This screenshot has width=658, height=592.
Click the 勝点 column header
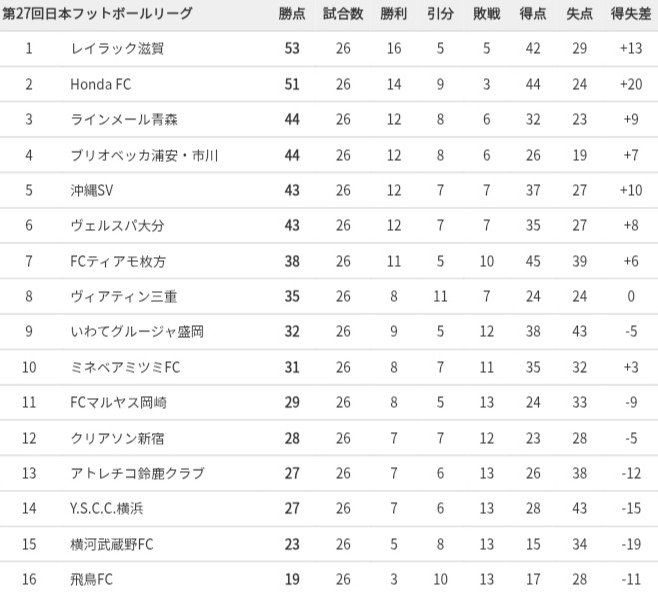pos(292,14)
